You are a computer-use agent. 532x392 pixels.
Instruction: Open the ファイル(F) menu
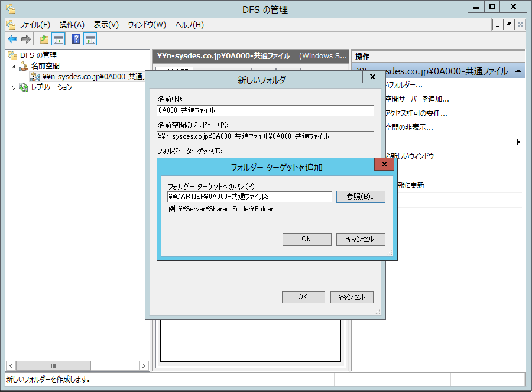[x=34, y=25]
